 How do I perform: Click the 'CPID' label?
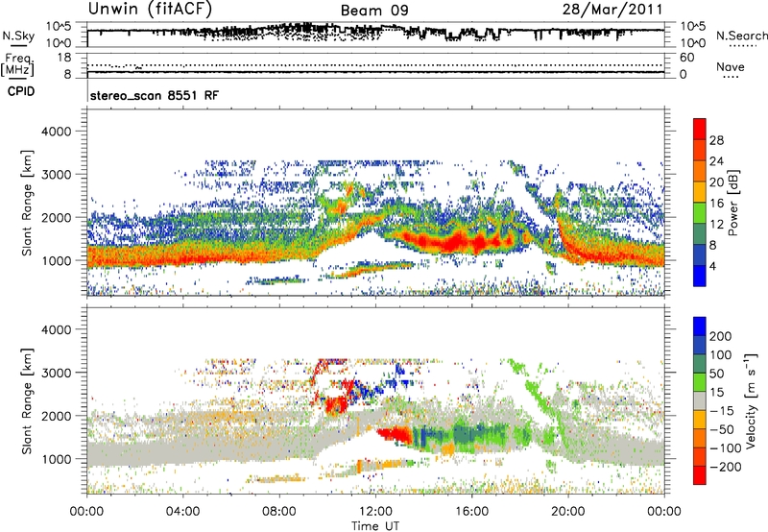point(21,91)
